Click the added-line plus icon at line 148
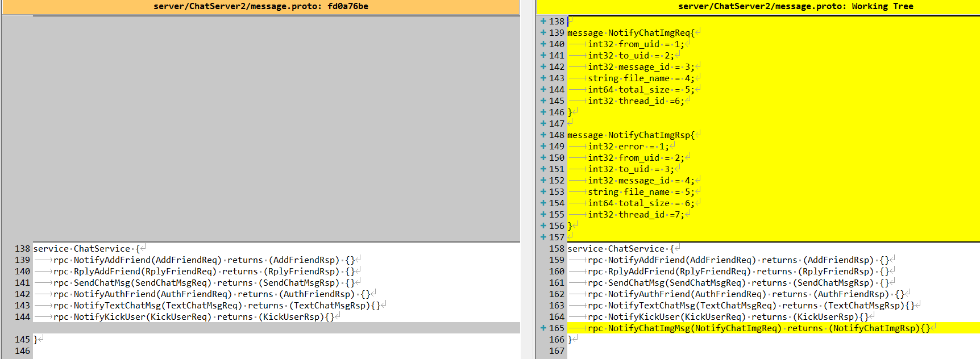 click(543, 135)
